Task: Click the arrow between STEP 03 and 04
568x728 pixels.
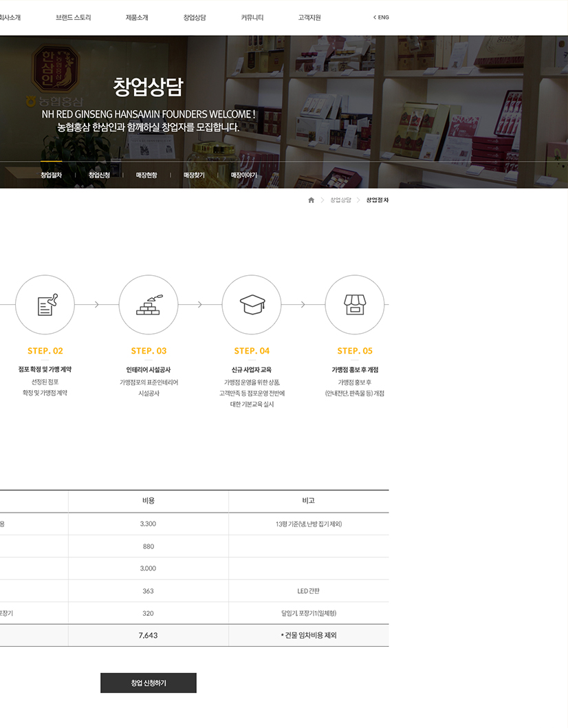Action: [x=200, y=305]
